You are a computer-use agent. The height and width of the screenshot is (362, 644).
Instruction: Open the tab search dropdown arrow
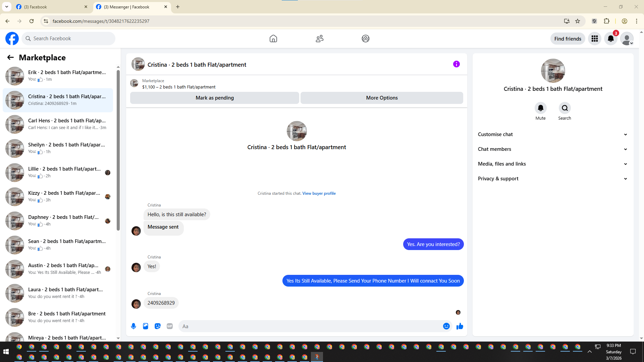pos(7,7)
